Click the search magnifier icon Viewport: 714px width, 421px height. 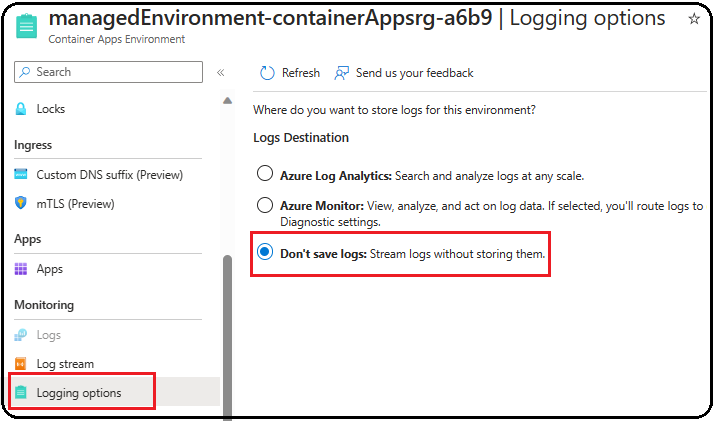pos(25,72)
